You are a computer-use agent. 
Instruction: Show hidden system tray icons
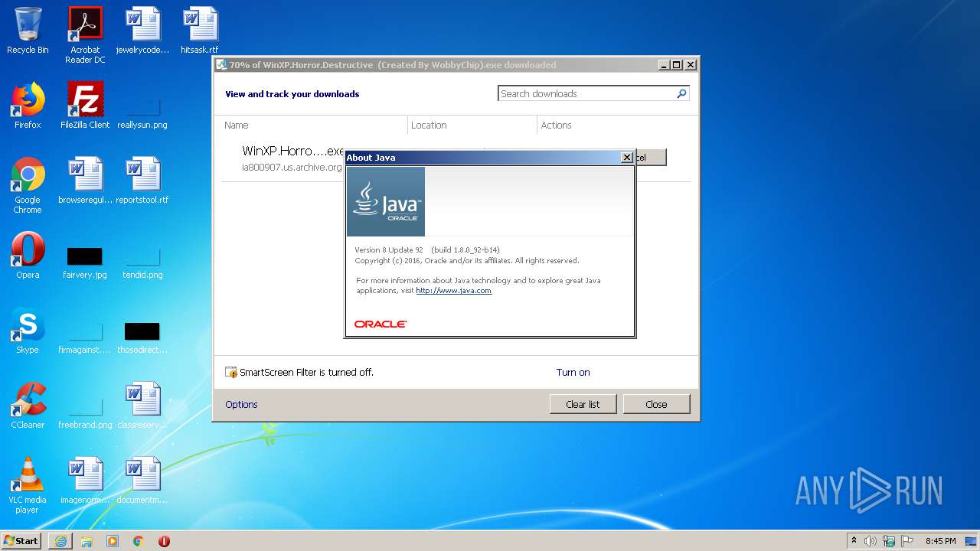point(854,541)
